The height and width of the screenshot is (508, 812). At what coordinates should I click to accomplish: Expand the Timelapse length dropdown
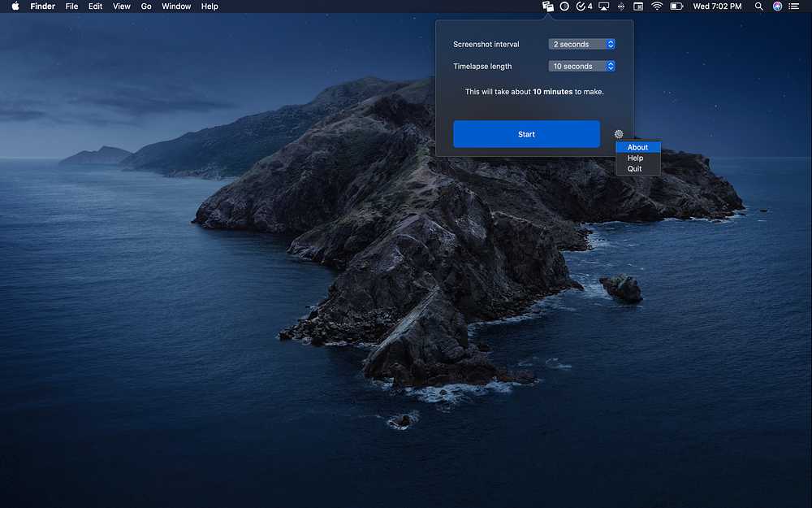tap(581, 66)
